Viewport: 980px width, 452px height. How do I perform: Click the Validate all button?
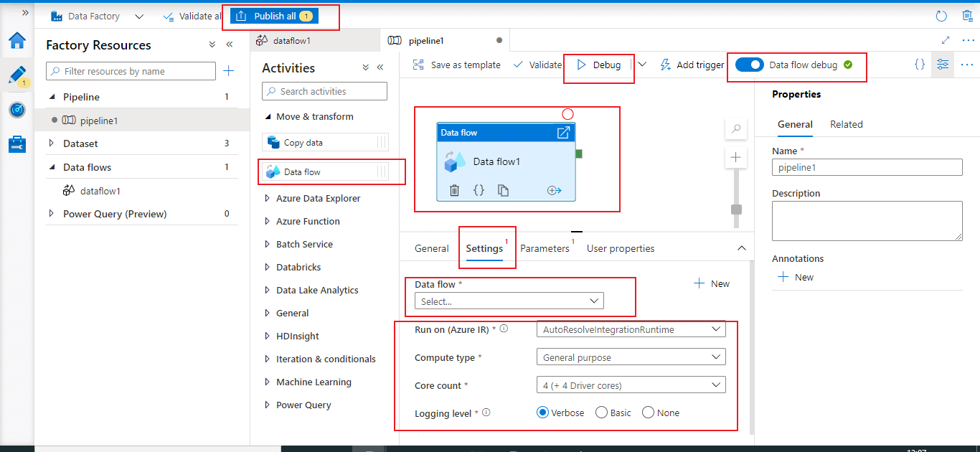tap(192, 16)
